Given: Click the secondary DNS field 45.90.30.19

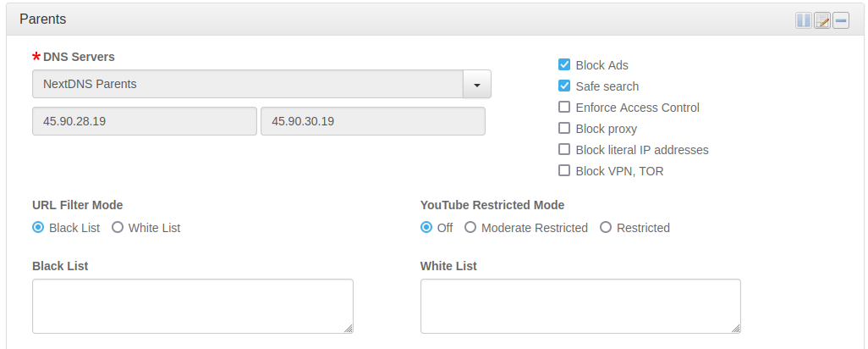Looking at the screenshot, I should [372, 121].
